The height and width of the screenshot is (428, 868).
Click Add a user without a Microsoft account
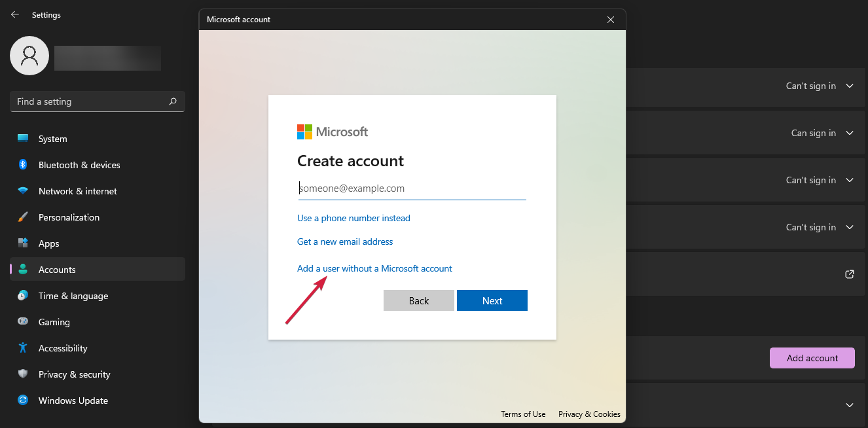(374, 268)
